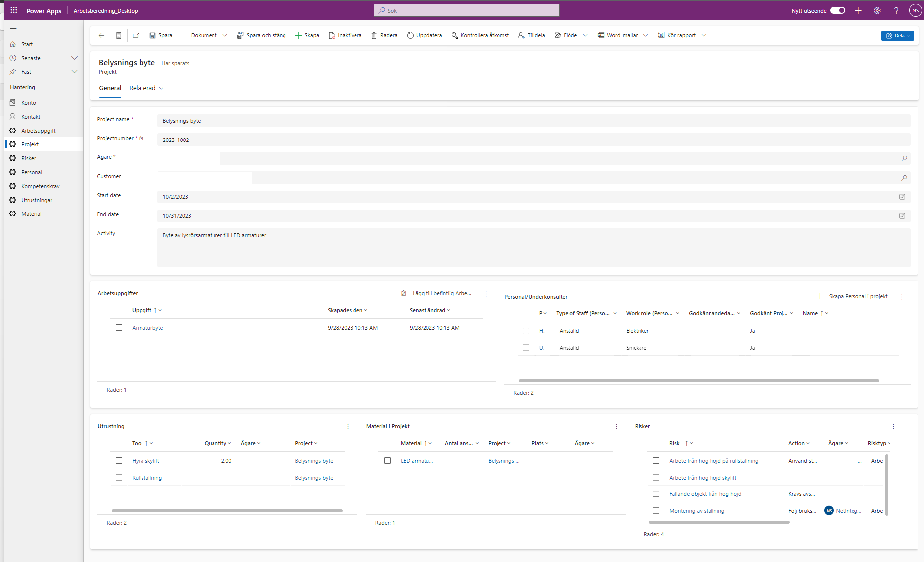
Task: Click the Spara save icon
Action: click(153, 35)
